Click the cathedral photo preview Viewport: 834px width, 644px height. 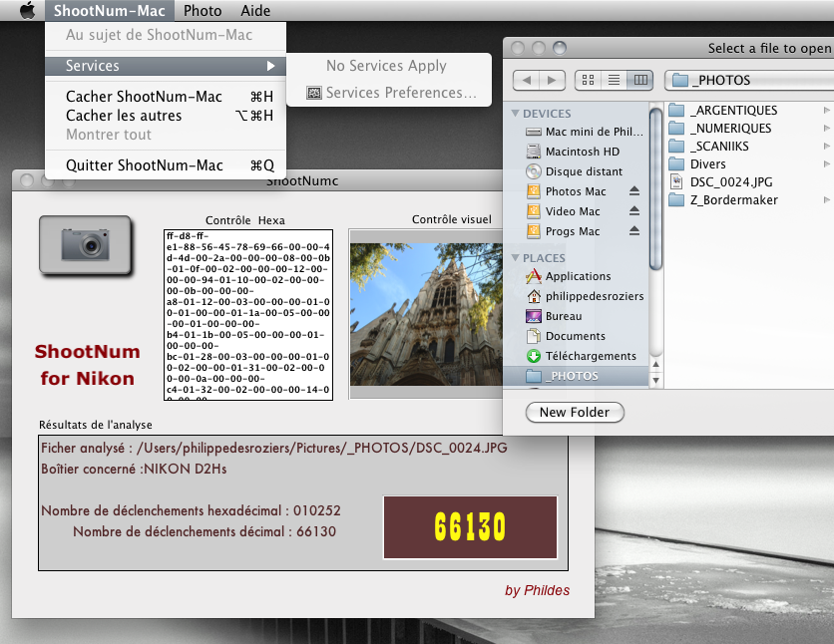pyautogui.click(x=426, y=314)
